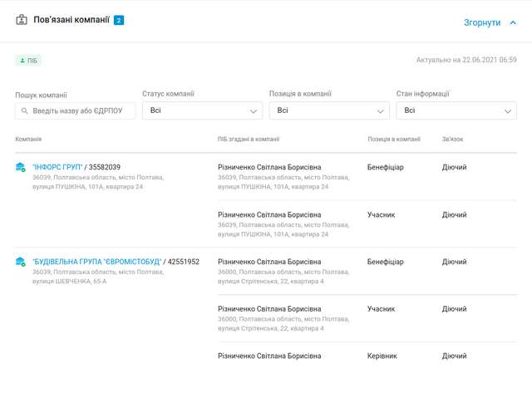
Task: Click the magnifier icon in company search
Action: (25, 111)
